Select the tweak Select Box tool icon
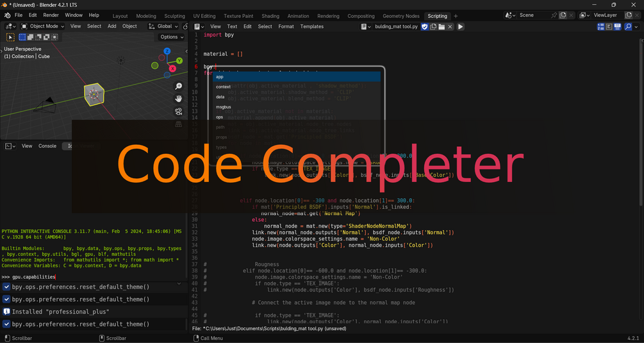This screenshot has width=644, height=343. 10,37
